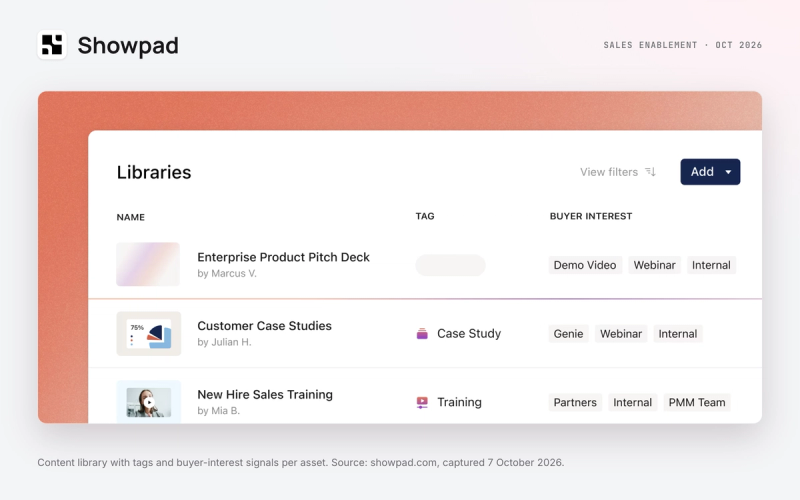Click the Showpad logo icon
This screenshot has height=500, width=800.
pyautogui.click(x=52, y=45)
